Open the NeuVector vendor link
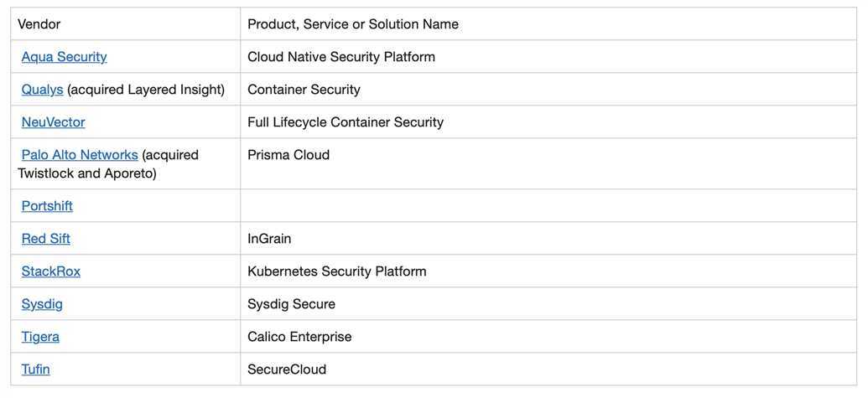Image resolution: width=868 pixels, height=398 pixels. pyautogui.click(x=53, y=121)
